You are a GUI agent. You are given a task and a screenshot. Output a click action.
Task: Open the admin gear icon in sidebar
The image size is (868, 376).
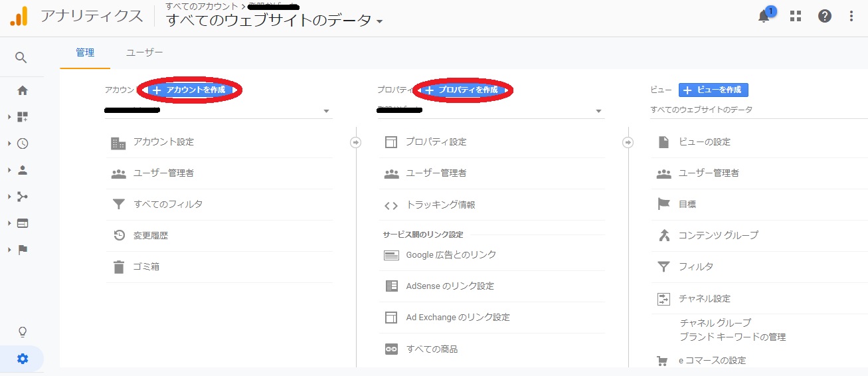23,359
